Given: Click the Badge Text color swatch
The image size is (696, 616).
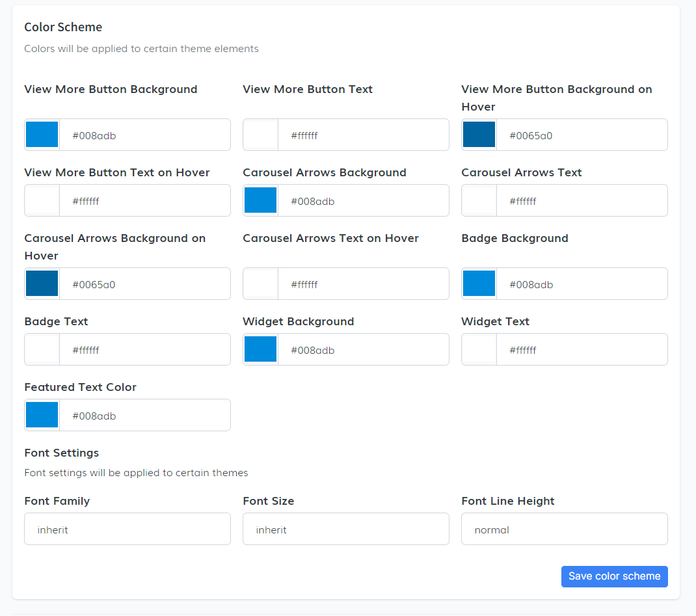Looking at the screenshot, I should point(42,349).
